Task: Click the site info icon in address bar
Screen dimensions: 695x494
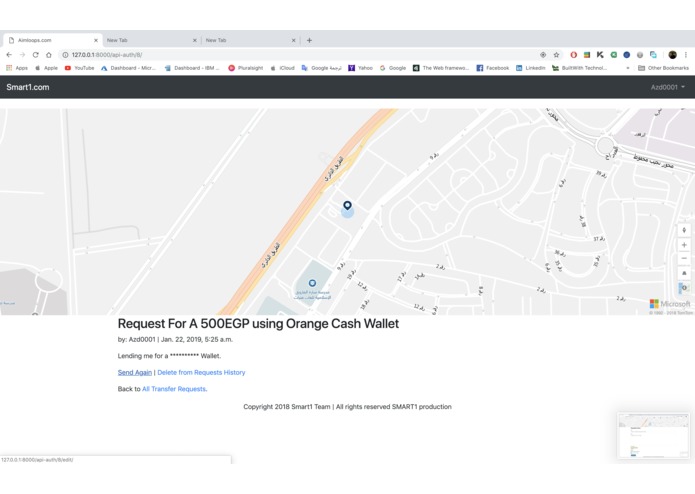Action: (65, 55)
